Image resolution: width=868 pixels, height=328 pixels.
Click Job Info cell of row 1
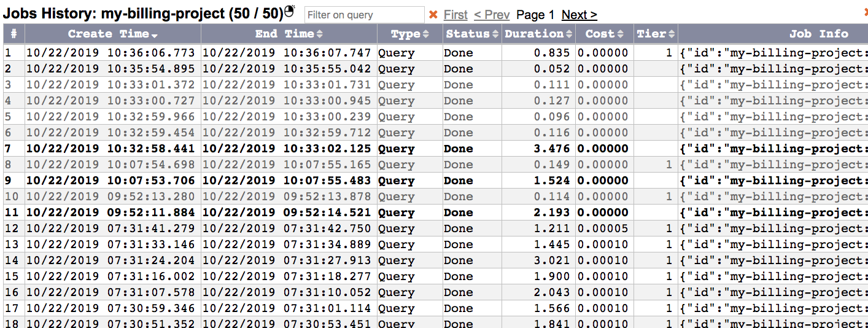pyautogui.click(x=773, y=53)
